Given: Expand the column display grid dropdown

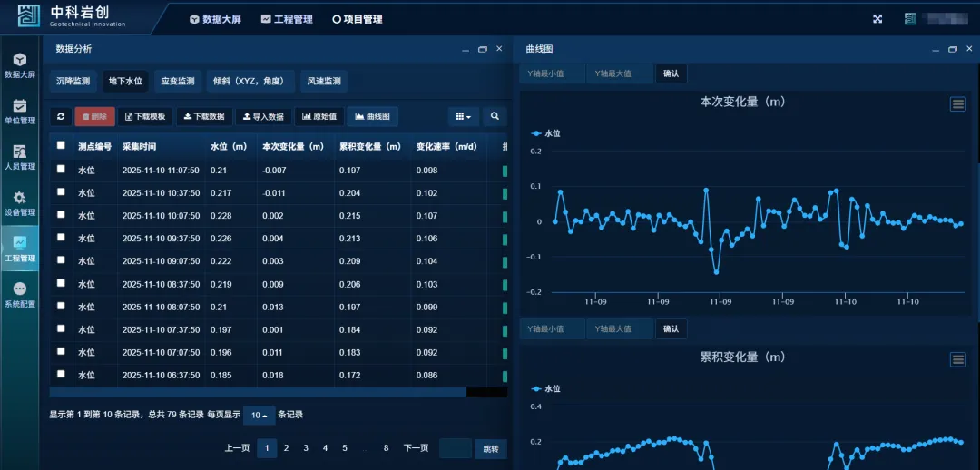Looking at the screenshot, I should pos(464,116).
